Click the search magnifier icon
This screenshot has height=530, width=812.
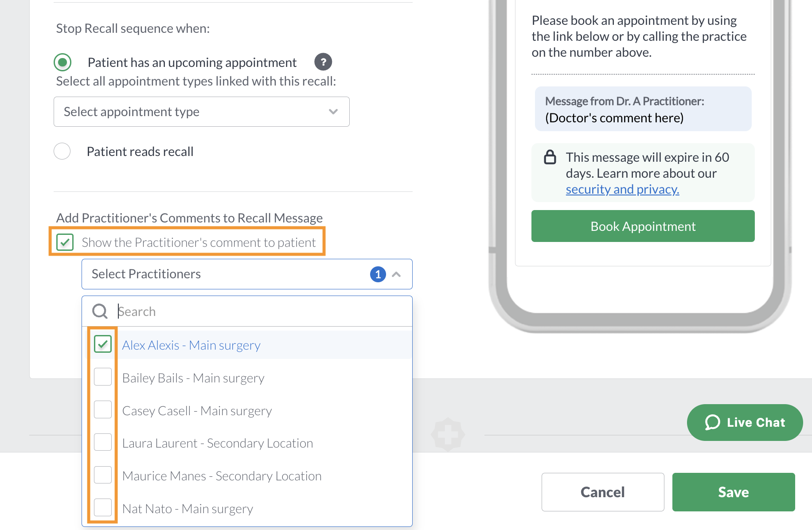point(100,311)
